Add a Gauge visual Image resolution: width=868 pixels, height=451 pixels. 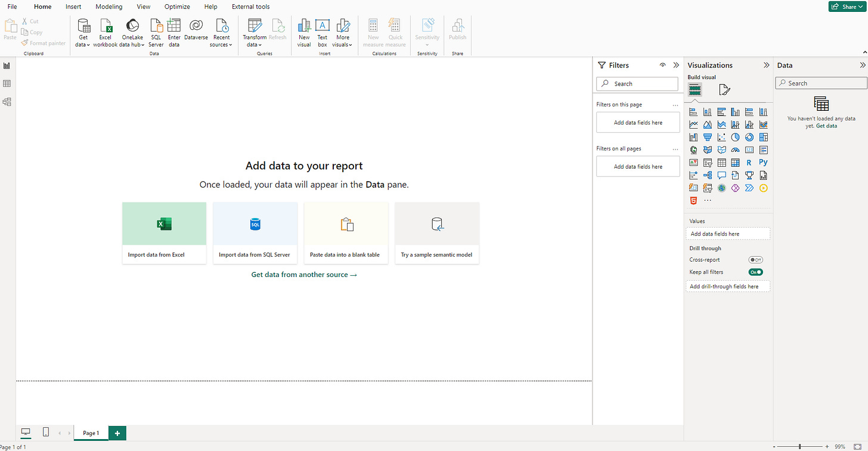pos(735,150)
